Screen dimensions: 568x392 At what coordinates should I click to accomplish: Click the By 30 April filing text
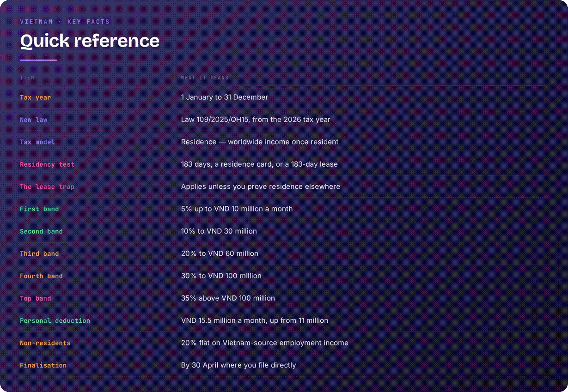click(x=238, y=365)
